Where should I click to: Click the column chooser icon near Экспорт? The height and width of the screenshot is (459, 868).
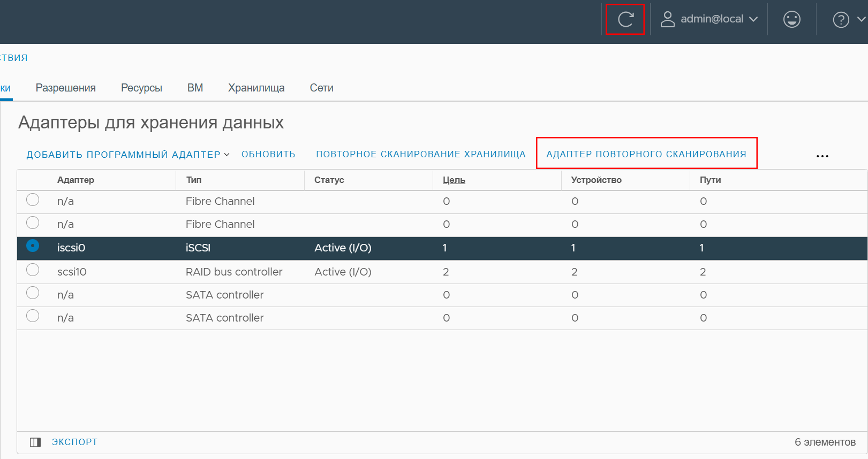pos(35,442)
